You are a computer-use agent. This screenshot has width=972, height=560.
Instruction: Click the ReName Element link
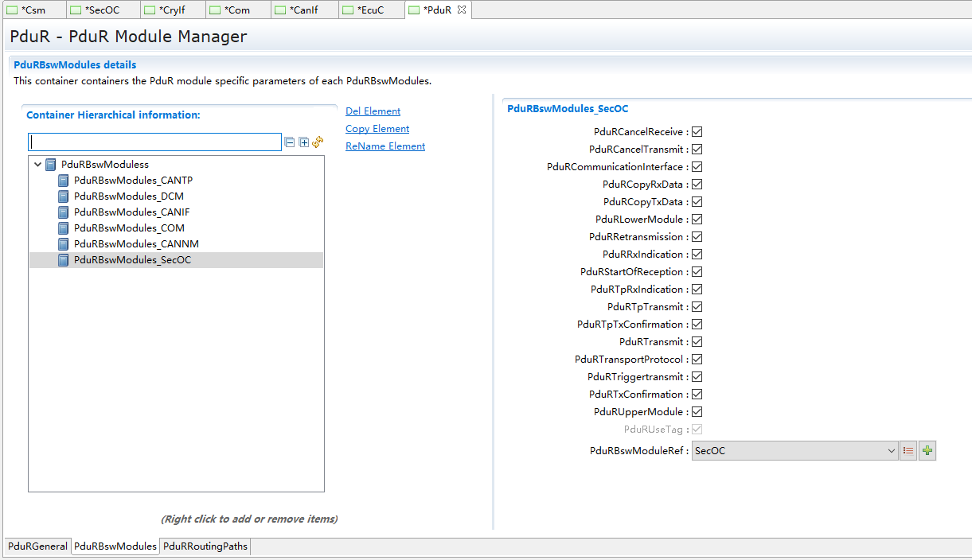click(385, 146)
